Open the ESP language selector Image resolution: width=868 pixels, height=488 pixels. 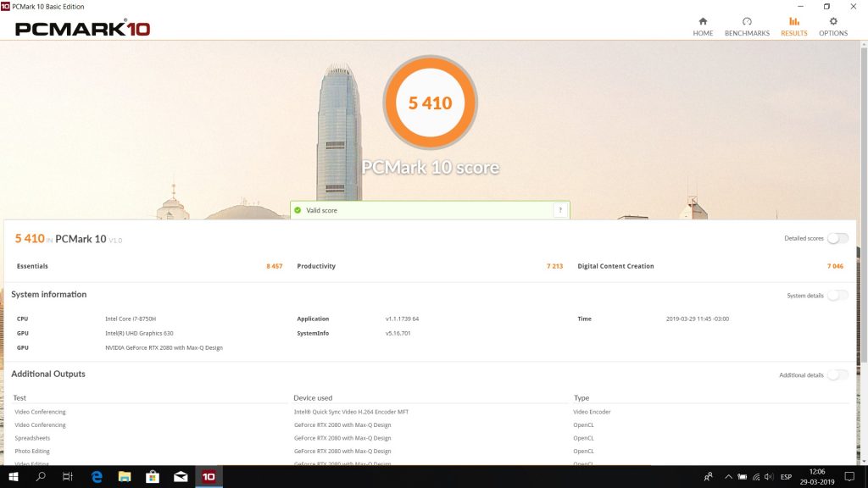pyautogui.click(x=786, y=477)
